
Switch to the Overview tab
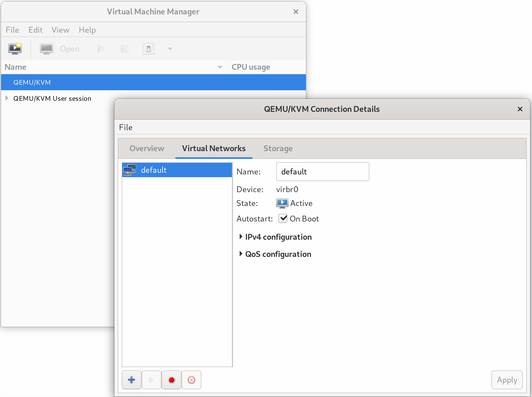(147, 148)
